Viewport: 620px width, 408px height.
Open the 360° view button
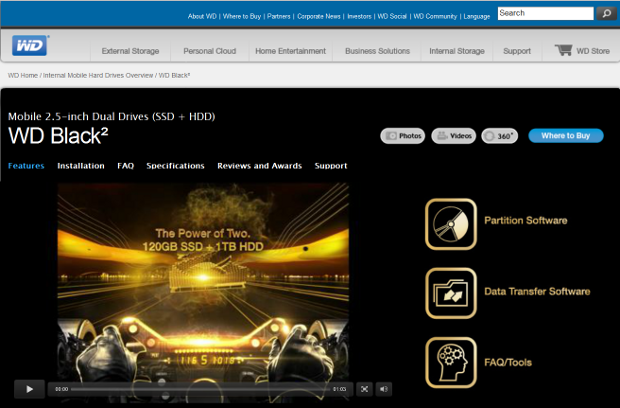click(499, 136)
